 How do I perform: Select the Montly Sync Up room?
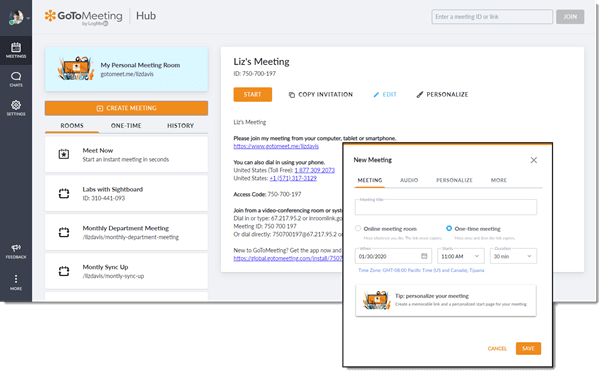tap(126, 271)
